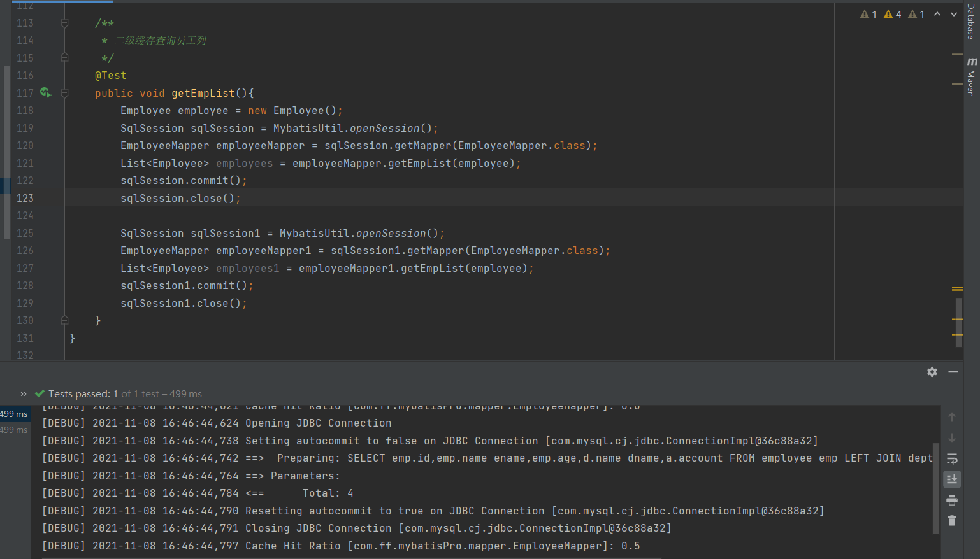Click the 'Parameters:' debug log line
This screenshot has height=559, width=980.
191,476
